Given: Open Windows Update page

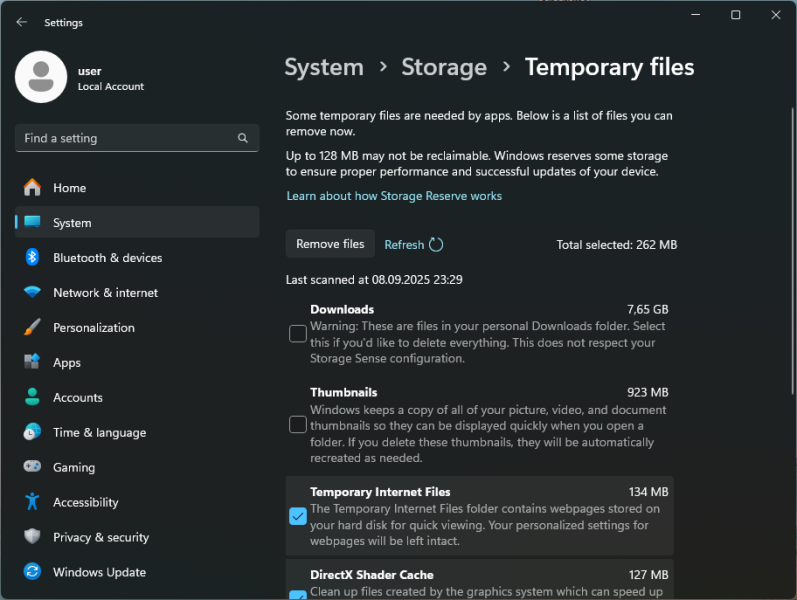Looking at the screenshot, I should click(x=137, y=572).
